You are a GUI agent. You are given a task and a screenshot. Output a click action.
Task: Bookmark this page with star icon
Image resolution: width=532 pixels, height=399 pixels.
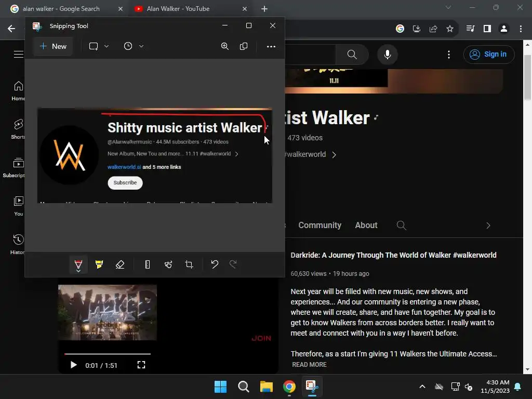(450, 29)
